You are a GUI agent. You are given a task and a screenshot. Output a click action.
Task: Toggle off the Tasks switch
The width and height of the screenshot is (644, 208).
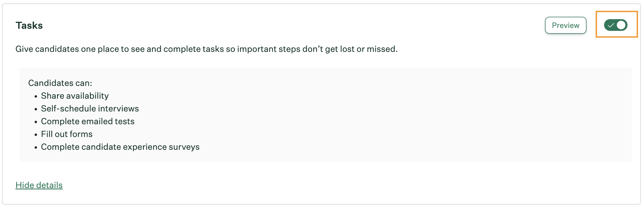click(616, 25)
